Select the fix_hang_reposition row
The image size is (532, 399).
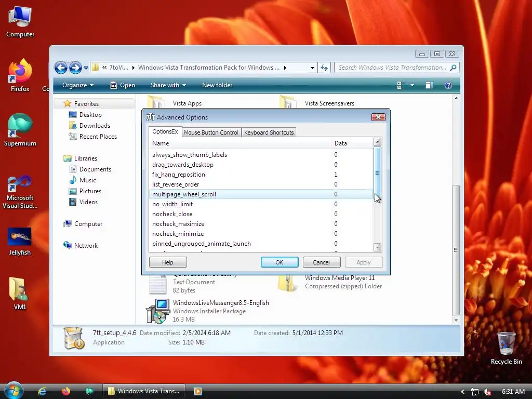pos(261,175)
